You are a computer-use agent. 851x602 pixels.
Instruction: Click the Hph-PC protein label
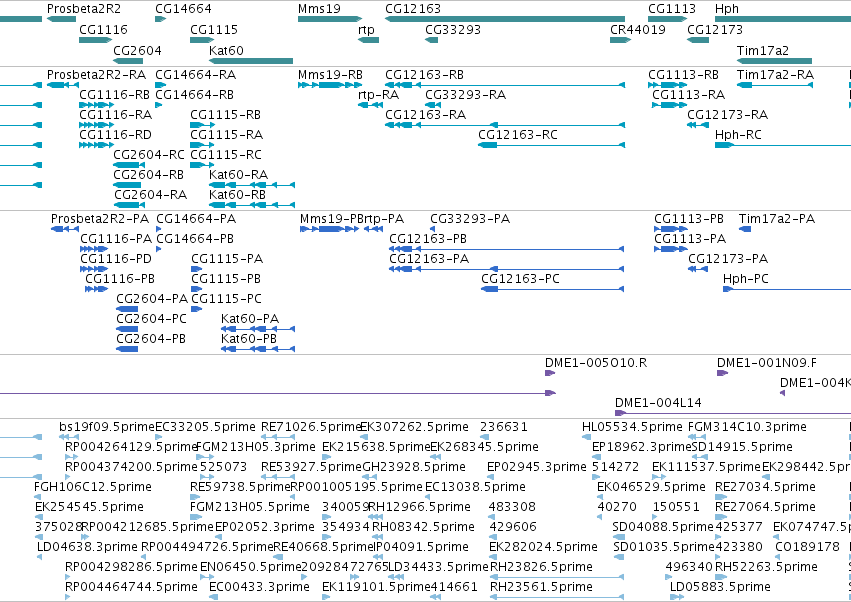pos(746,278)
